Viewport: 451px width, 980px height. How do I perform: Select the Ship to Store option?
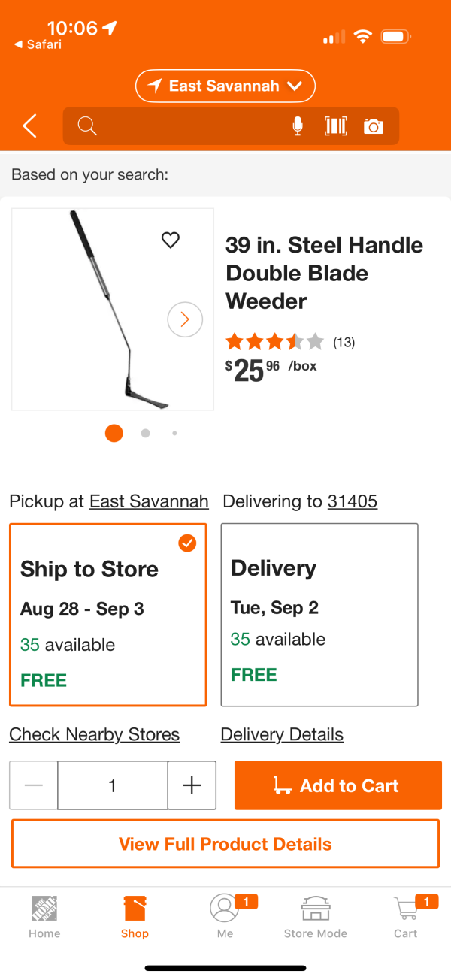click(x=107, y=615)
